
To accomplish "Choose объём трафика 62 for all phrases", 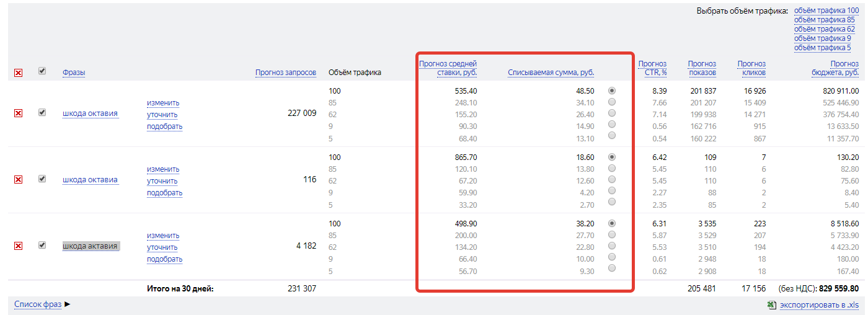I will [x=824, y=29].
